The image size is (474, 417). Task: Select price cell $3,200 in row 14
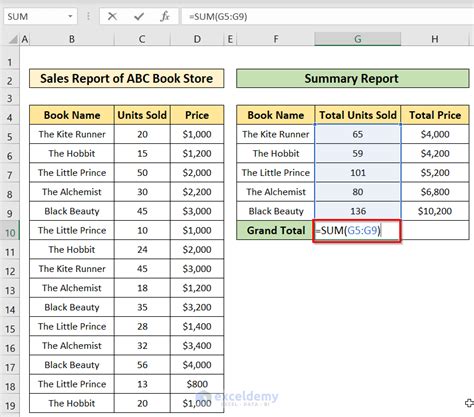(x=197, y=307)
